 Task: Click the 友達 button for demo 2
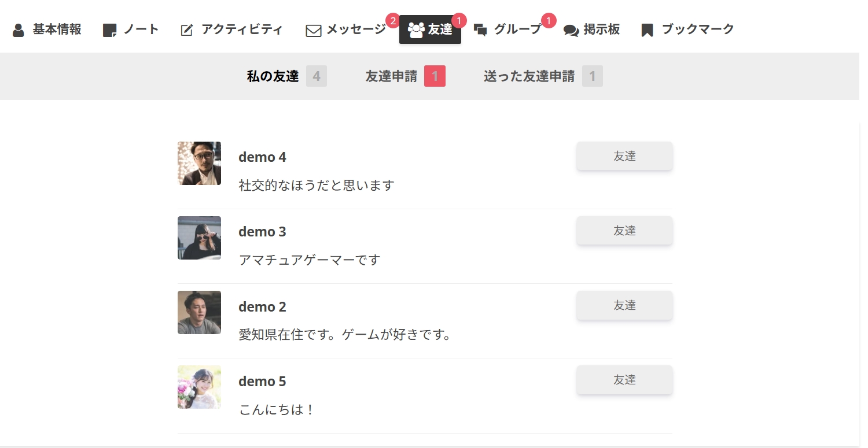click(x=624, y=305)
